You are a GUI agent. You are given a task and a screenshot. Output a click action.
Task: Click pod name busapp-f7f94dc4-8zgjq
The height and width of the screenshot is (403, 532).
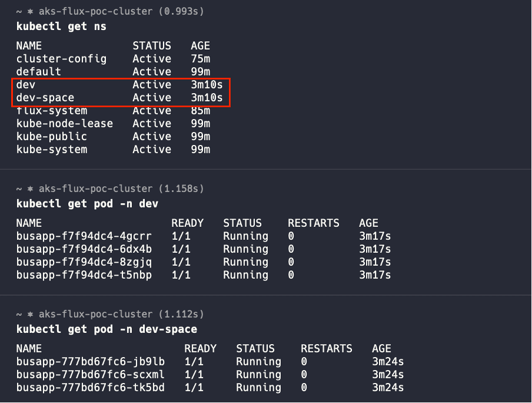tap(84, 262)
